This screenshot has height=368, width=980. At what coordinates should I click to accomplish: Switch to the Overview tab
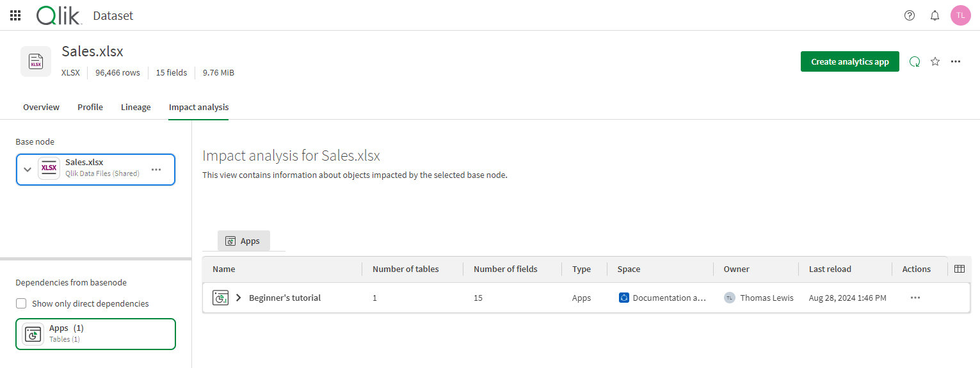tap(41, 107)
